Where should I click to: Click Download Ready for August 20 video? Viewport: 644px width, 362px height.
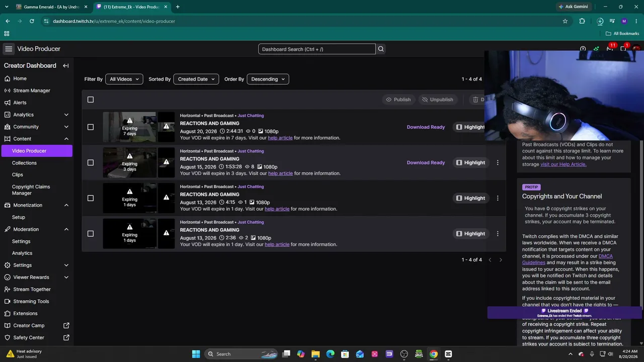(x=426, y=127)
